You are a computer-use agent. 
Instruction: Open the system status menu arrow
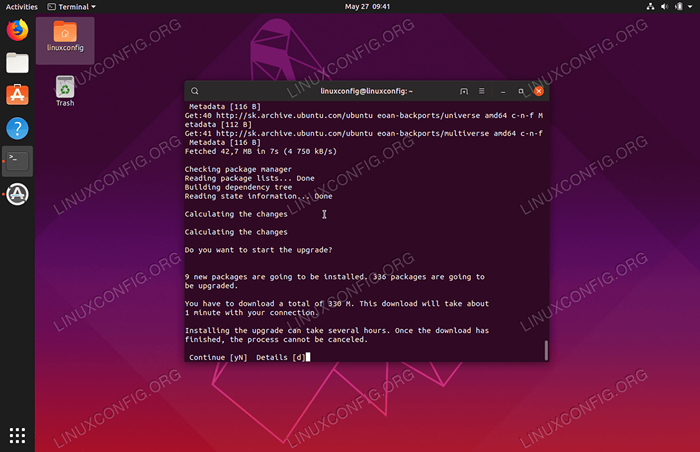(688, 6)
